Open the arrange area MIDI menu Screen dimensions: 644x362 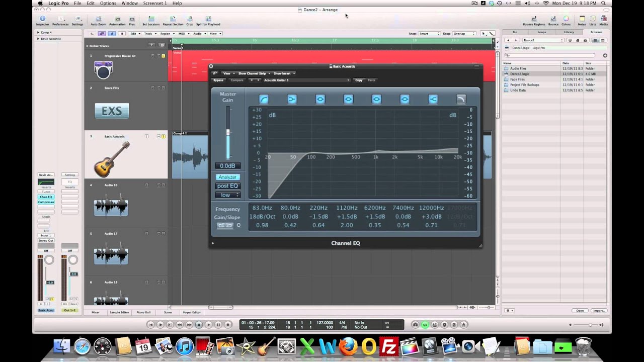click(x=183, y=34)
